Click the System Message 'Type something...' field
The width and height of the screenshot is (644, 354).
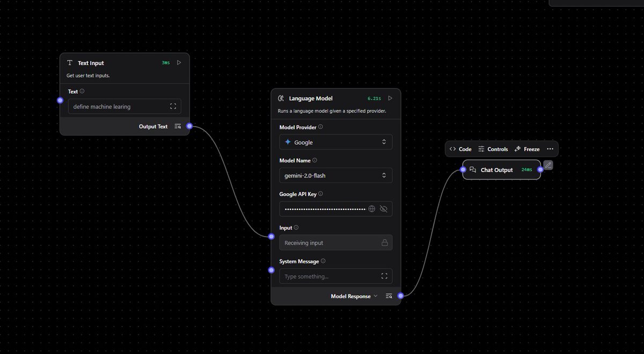point(336,276)
